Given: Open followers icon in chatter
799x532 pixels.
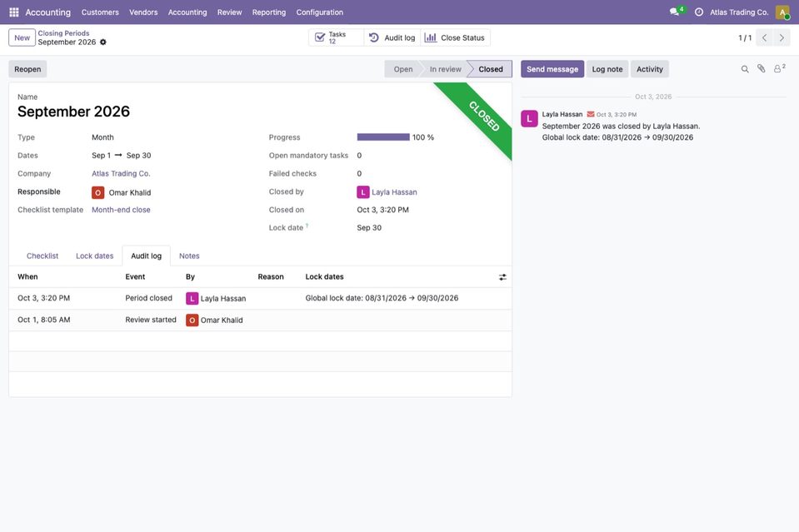Looking at the screenshot, I should pyautogui.click(x=779, y=68).
